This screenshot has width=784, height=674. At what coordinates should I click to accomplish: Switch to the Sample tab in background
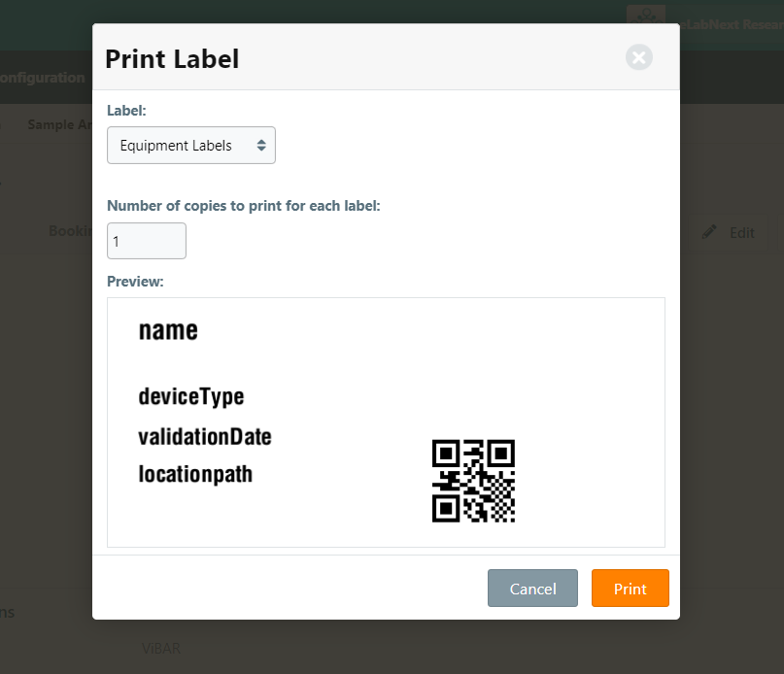coord(60,124)
